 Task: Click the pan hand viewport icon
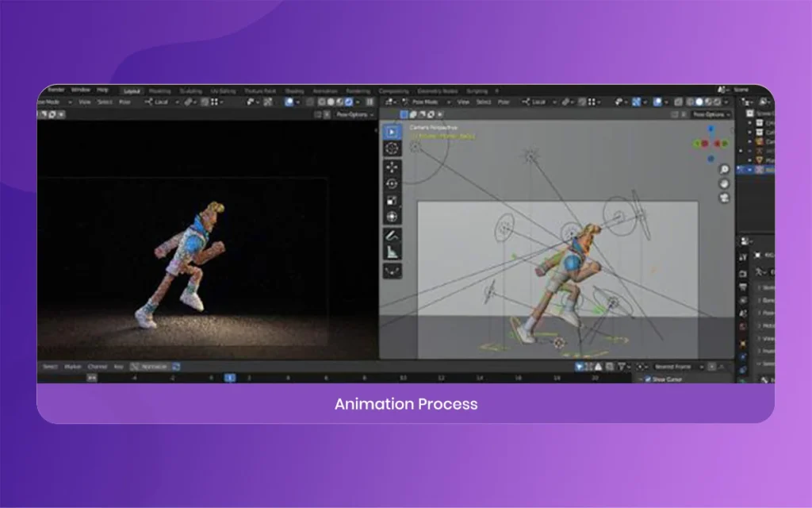(x=725, y=183)
